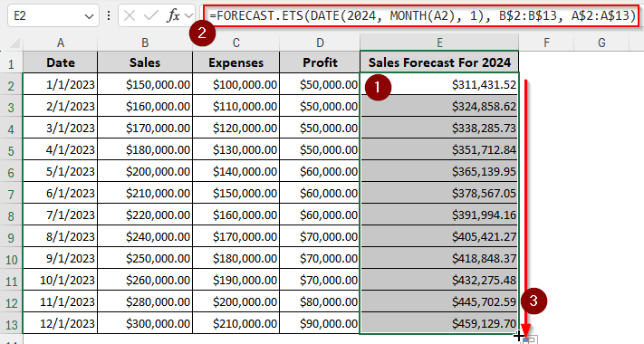This screenshot has height=344, width=644.
Task: Confirm formula with checkmark icon
Action: [x=150, y=15]
